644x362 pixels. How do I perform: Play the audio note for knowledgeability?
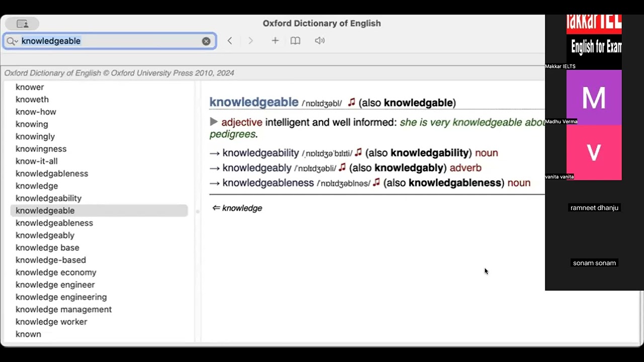(x=358, y=152)
